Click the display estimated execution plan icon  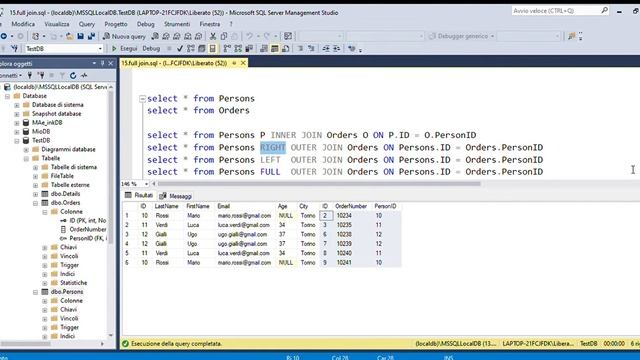click(x=191, y=49)
